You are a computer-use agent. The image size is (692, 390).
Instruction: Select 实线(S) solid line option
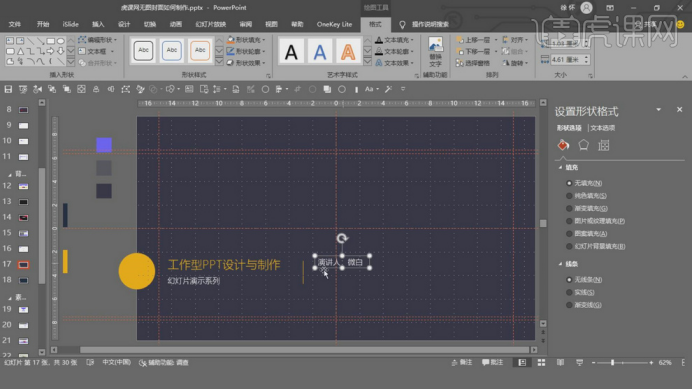[580, 292]
